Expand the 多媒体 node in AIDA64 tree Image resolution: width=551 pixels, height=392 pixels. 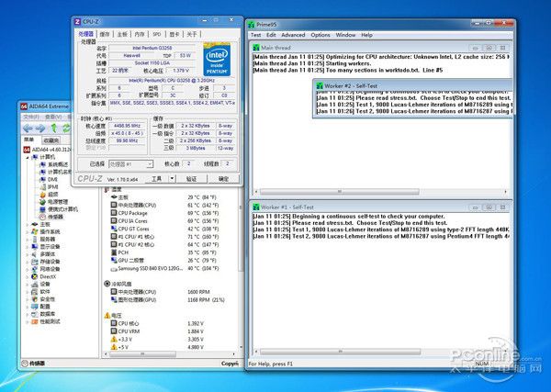click(x=28, y=254)
